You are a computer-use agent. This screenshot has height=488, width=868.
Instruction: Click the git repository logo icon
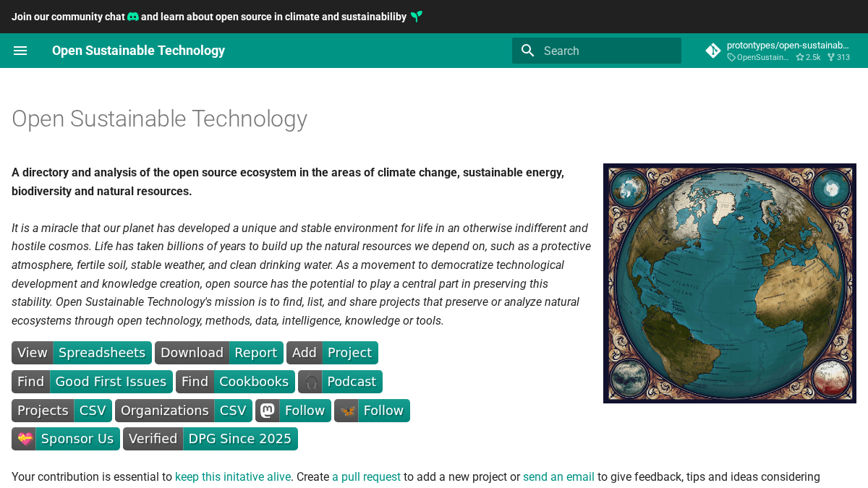tap(713, 51)
